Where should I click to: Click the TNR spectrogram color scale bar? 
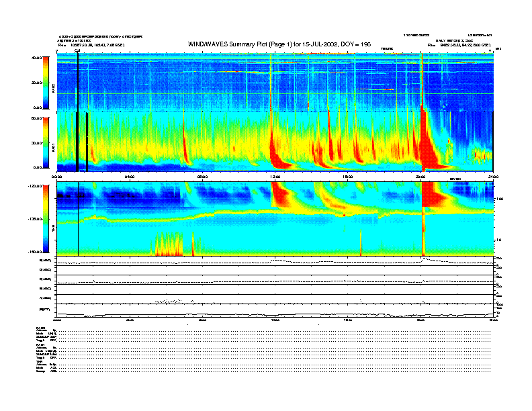46,219
